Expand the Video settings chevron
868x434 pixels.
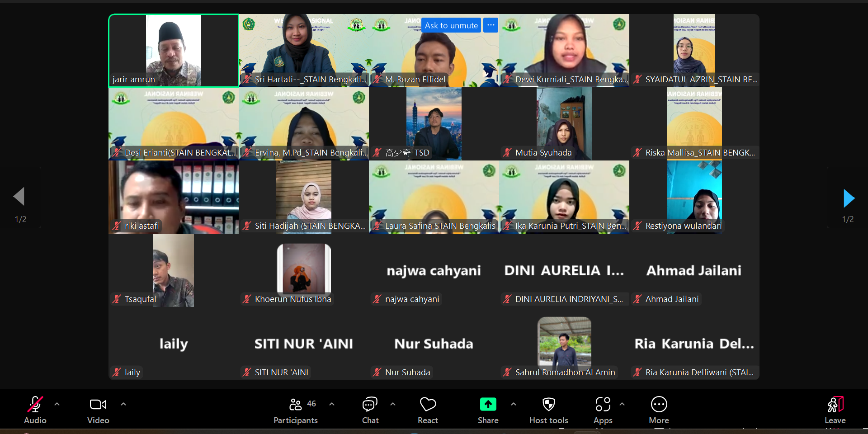click(123, 404)
